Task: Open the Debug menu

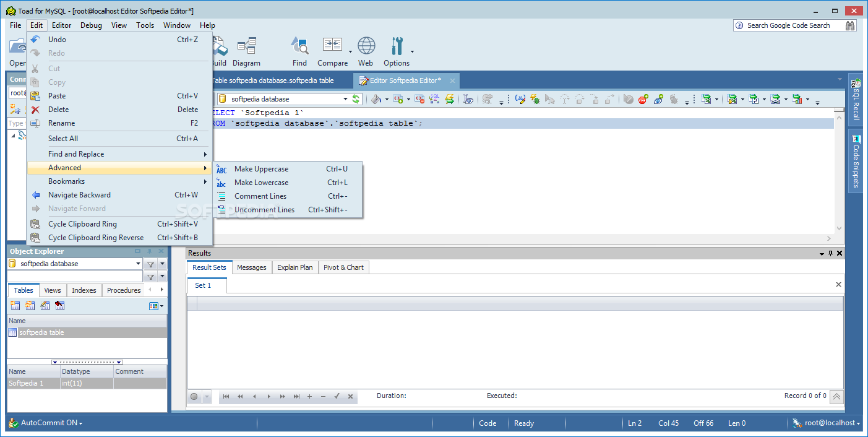Action: [x=91, y=25]
